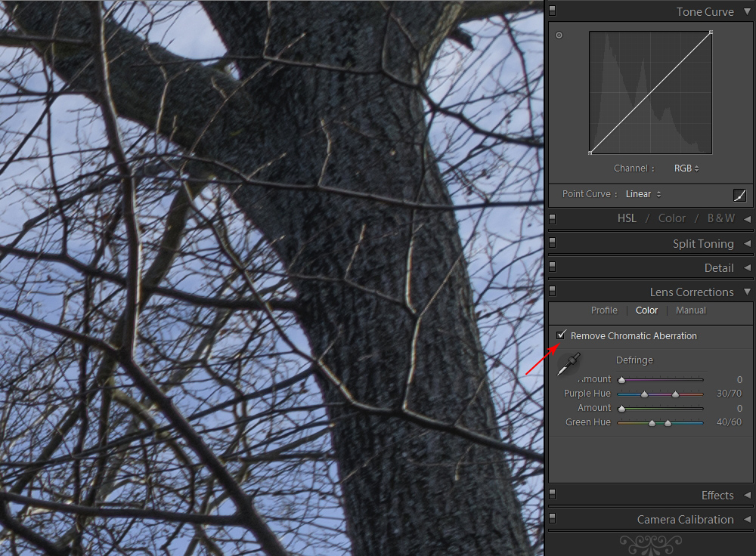Viewport: 756px width, 556px height.
Task: Pick the Defringe fringe color eyedropper
Action: pos(568,363)
